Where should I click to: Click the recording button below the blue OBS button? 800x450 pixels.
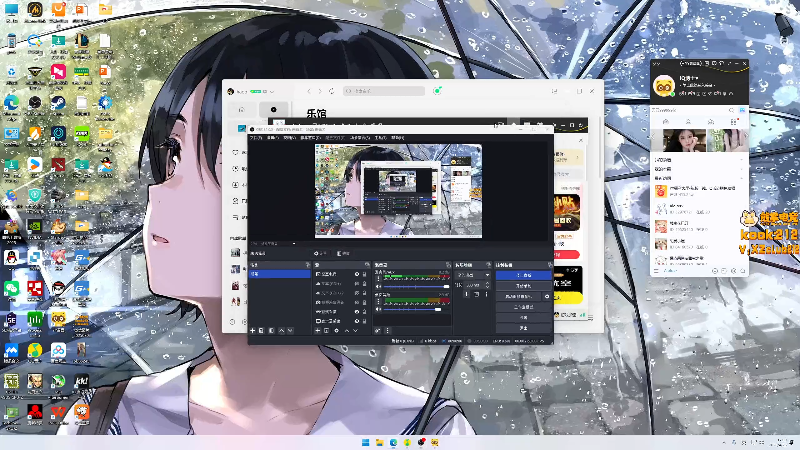click(523, 286)
